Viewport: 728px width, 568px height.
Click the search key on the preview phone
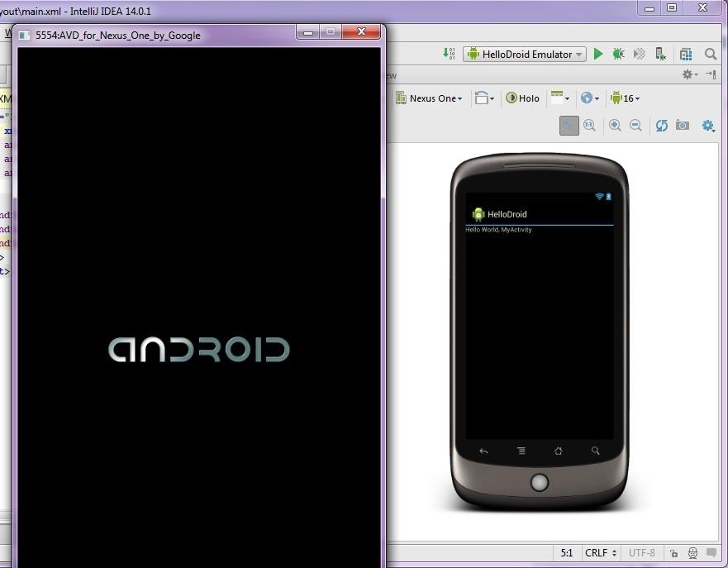(595, 451)
